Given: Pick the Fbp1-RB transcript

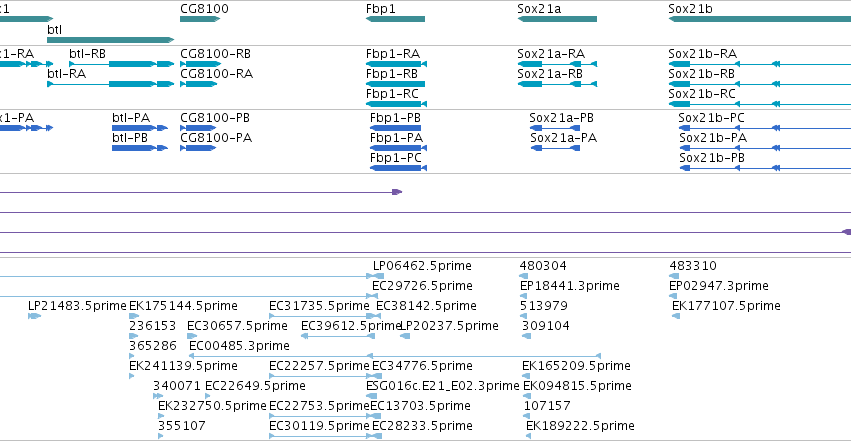Looking at the screenshot, I should click(392, 73).
